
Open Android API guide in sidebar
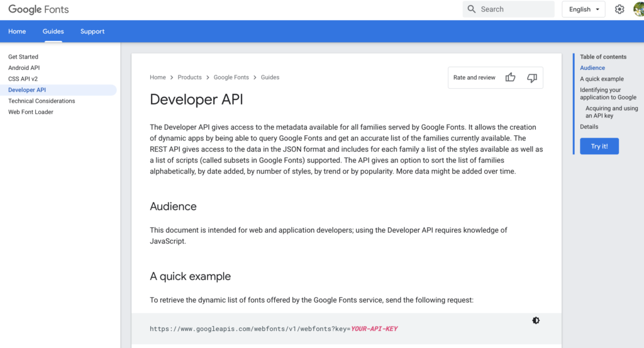(x=24, y=68)
